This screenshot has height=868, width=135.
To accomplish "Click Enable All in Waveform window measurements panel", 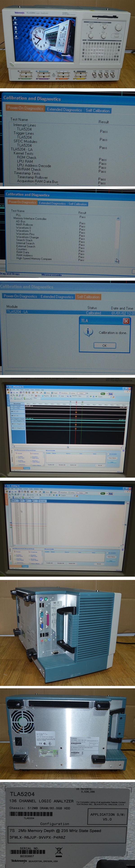I will (51, 465).
